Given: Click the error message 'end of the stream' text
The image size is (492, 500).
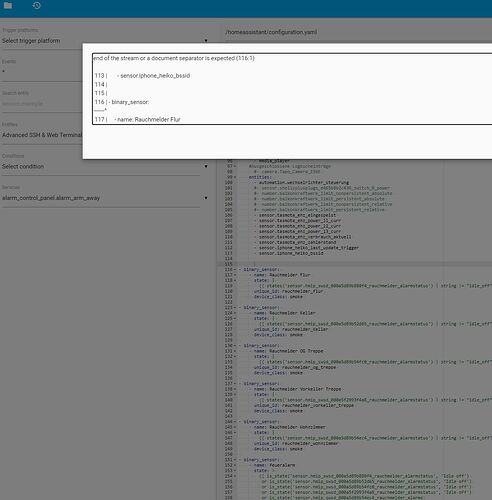Looking at the screenshot, I should 174,58.
